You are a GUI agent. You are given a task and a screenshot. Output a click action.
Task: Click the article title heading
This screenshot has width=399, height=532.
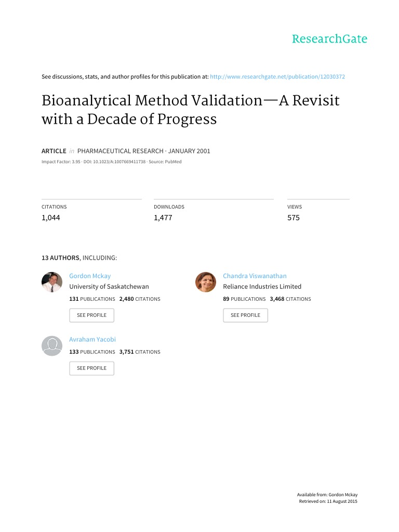tap(190, 110)
